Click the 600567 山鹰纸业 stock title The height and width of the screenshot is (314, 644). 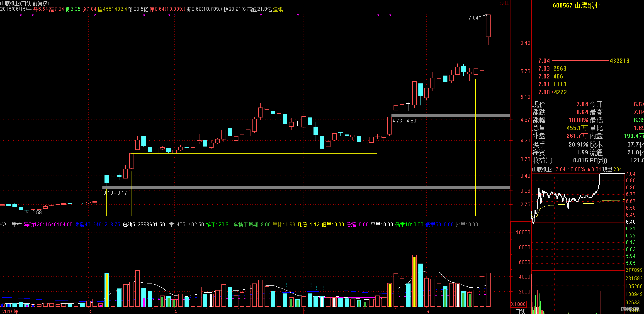[x=576, y=6]
